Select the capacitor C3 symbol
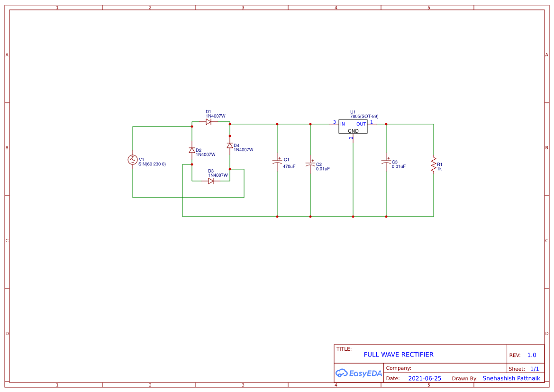Image resolution: width=554 pixels, height=392 pixels. 386,163
